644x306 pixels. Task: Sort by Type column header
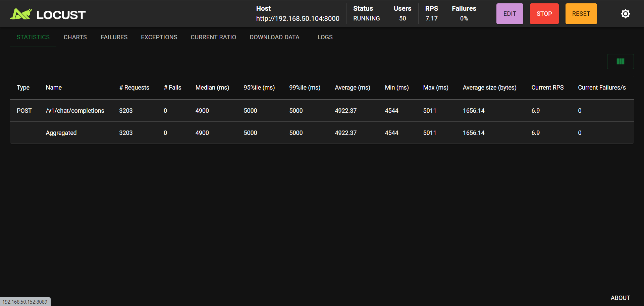pyautogui.click(x=23, y=88)
